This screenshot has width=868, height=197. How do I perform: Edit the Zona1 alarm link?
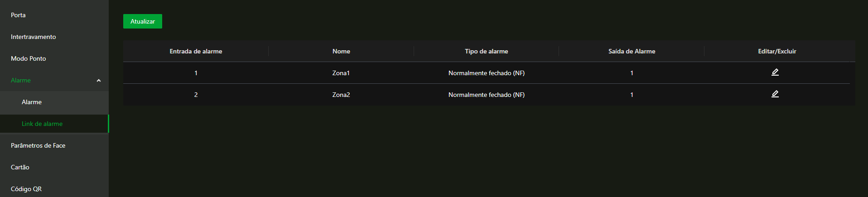[775, 72]
